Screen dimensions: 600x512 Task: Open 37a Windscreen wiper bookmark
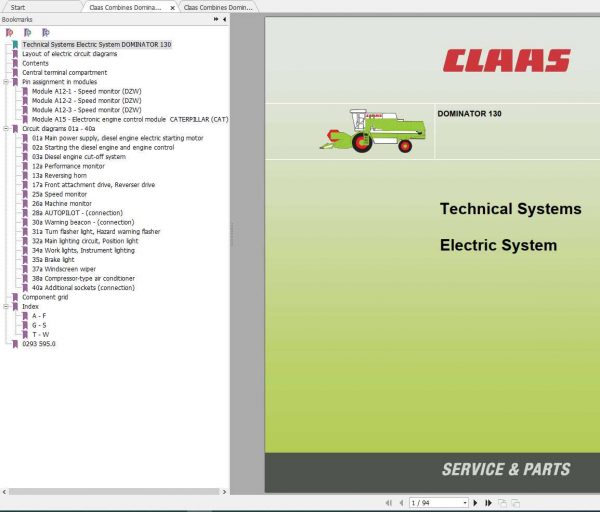coord(64,269)
